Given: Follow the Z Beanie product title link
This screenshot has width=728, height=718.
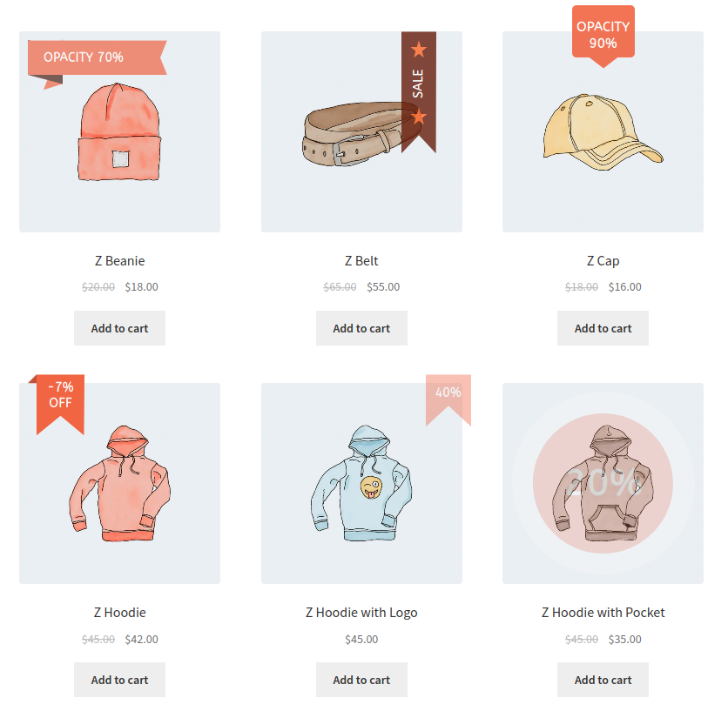Looking at the screenshot, I should 120,261.
